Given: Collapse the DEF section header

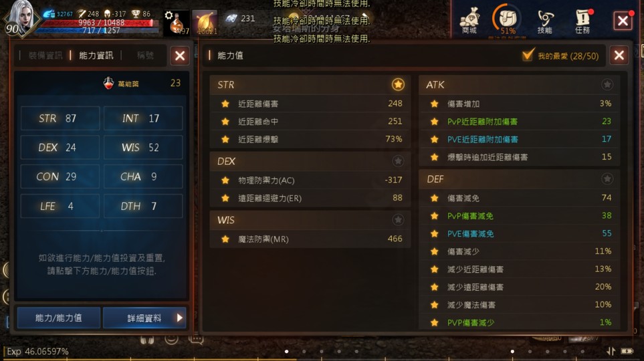Looking at the screenshot, I should pyautogui.click(x=519, y=179).
